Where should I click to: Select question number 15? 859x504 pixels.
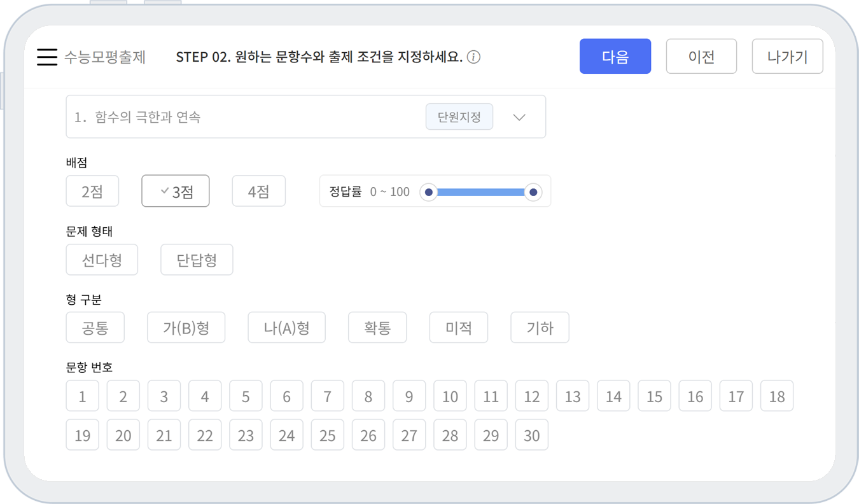(x=654, y=396)
